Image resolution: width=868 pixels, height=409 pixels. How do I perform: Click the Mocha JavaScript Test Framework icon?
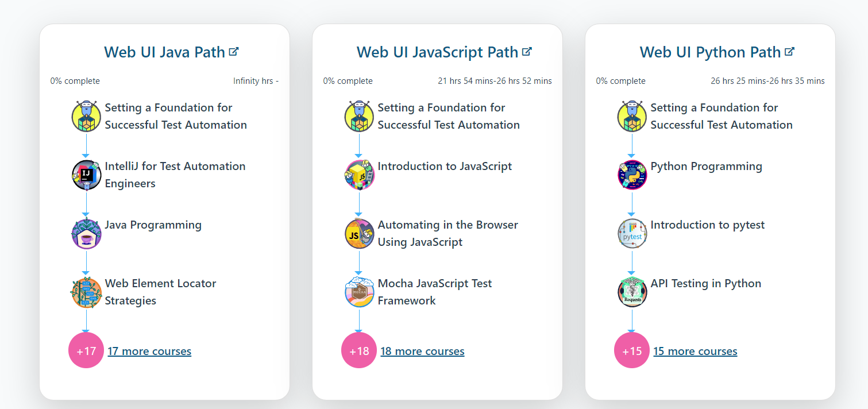click(x=359, y=292)
